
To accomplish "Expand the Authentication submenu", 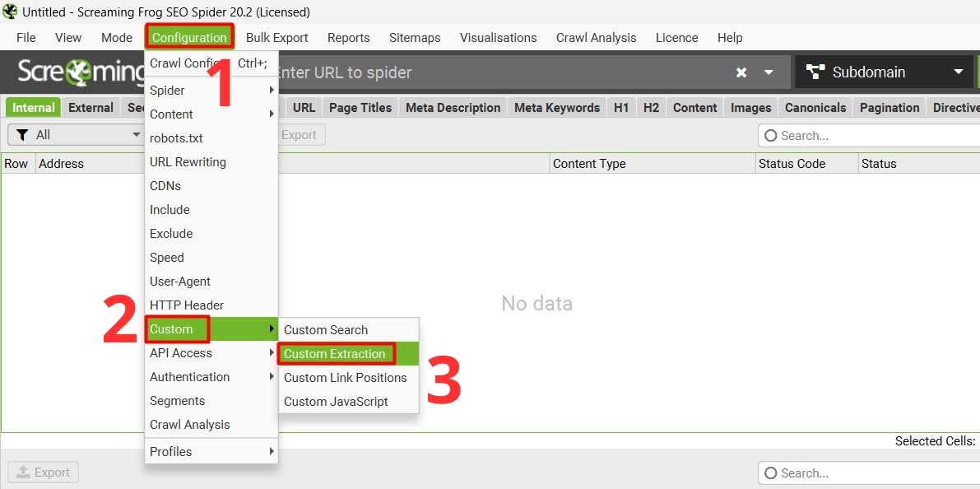I will click(211, 377).
